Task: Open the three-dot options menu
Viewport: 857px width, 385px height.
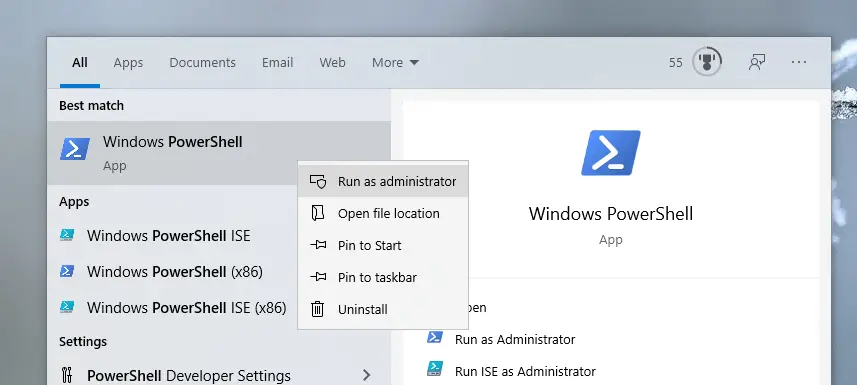Action: point(799,62)
